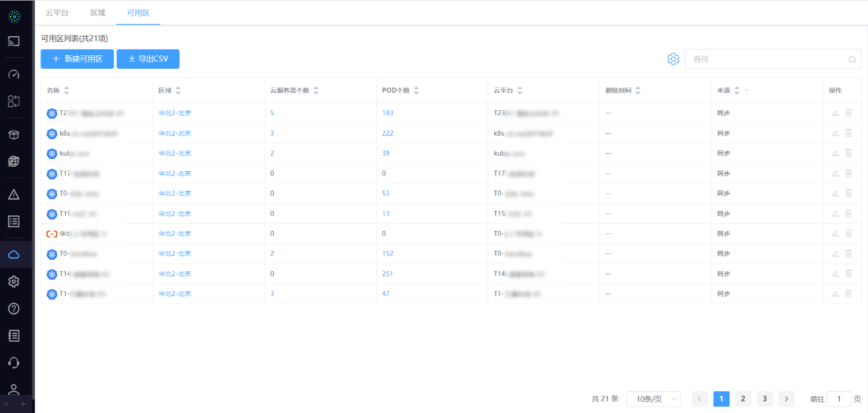Screen dimensions: 868x413
Task: Switch to the 区域 tab
Action: [x=98, y=13]
